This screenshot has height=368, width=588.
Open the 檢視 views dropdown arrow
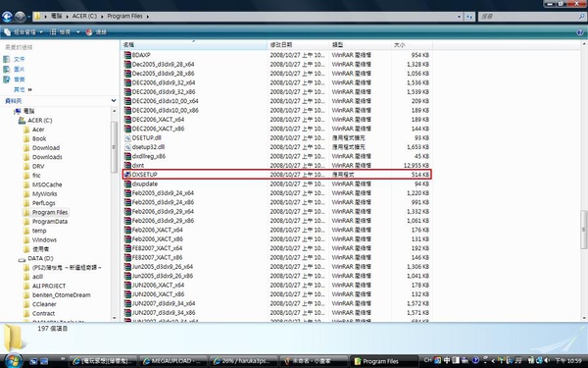pyautogui.click(x=78, y=32)
